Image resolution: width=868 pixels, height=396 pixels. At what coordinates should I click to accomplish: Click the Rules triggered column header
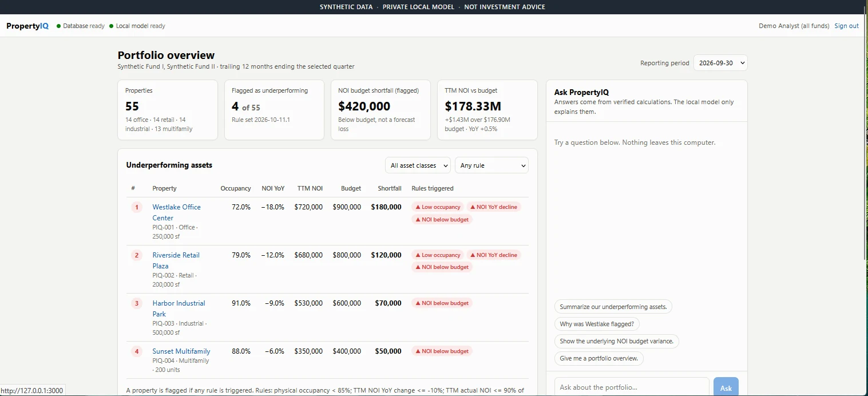coord(433,188)
